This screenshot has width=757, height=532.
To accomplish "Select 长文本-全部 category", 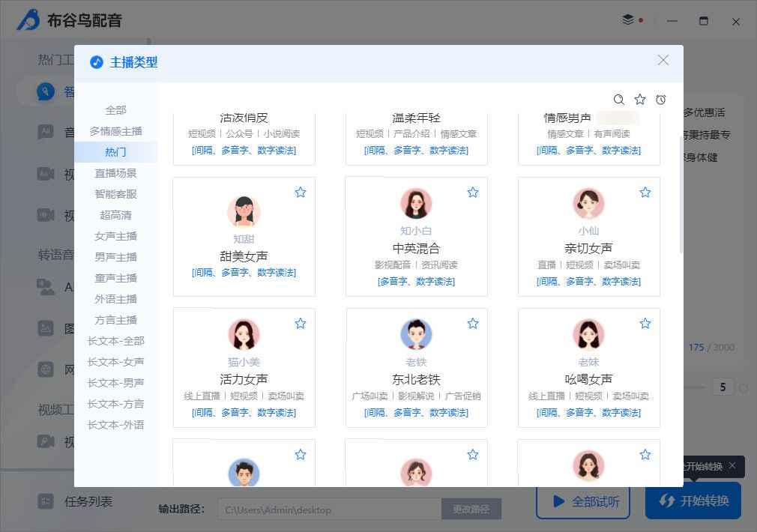I will [116, 342].
